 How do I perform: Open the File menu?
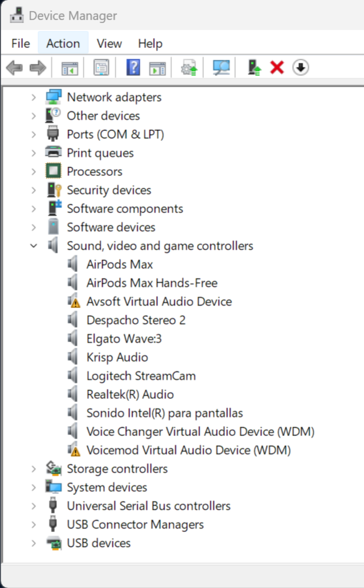coord(21,44)
